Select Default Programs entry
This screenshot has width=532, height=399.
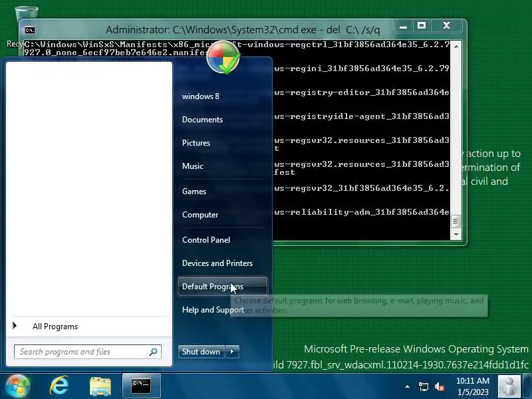tap(223, 287)
